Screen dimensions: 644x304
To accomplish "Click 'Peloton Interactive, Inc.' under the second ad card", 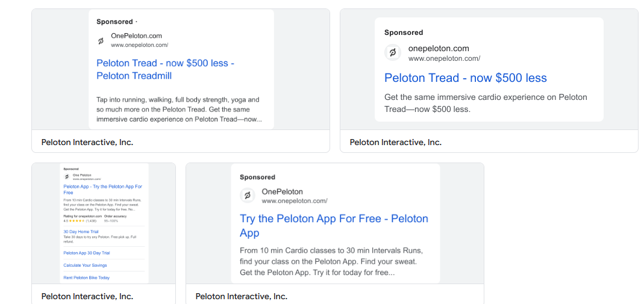I will pos(395,142).
